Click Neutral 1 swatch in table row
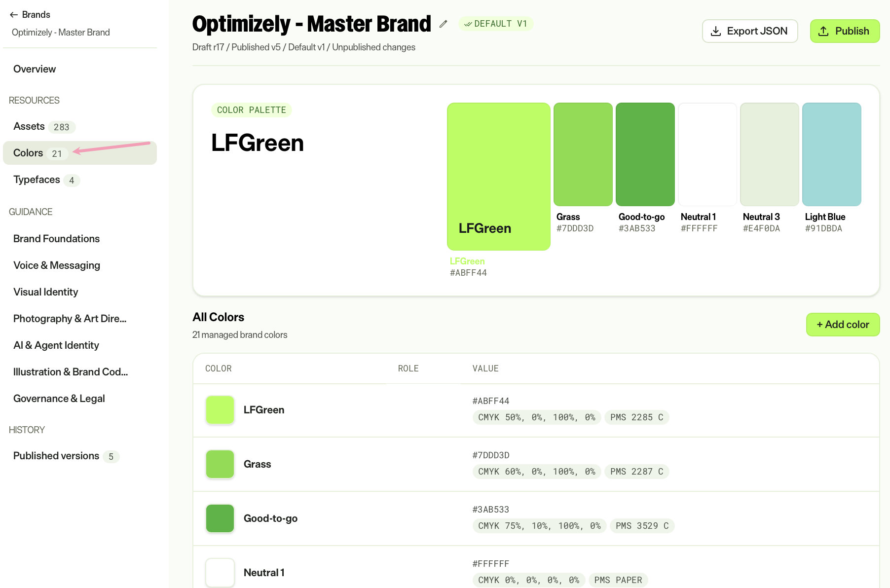 (220, 573)
